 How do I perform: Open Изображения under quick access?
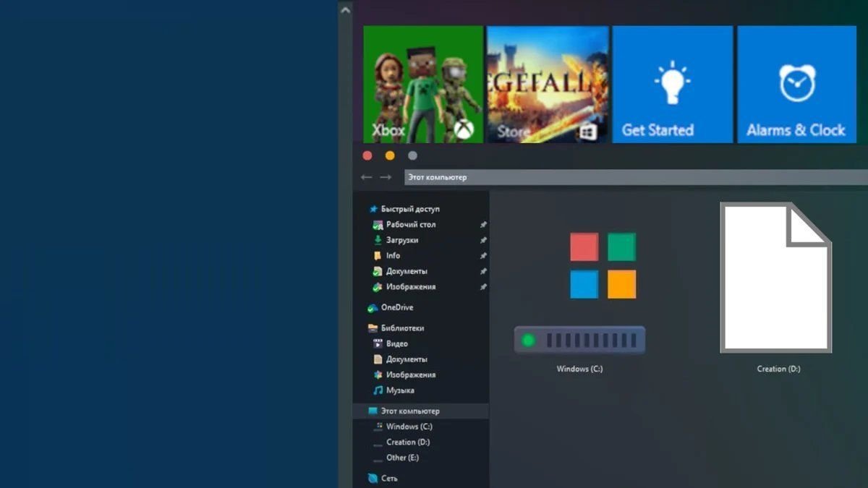coord(411,287)
